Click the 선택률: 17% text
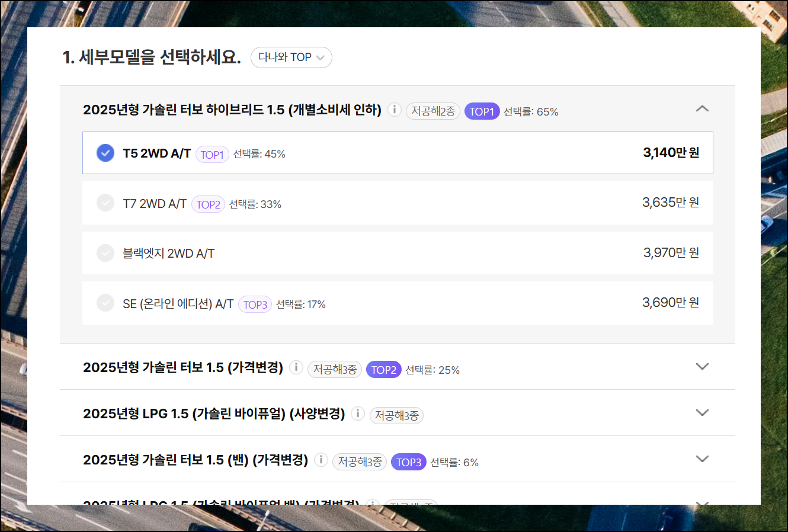Screen dimensions: 788x532 coord(301,305)
